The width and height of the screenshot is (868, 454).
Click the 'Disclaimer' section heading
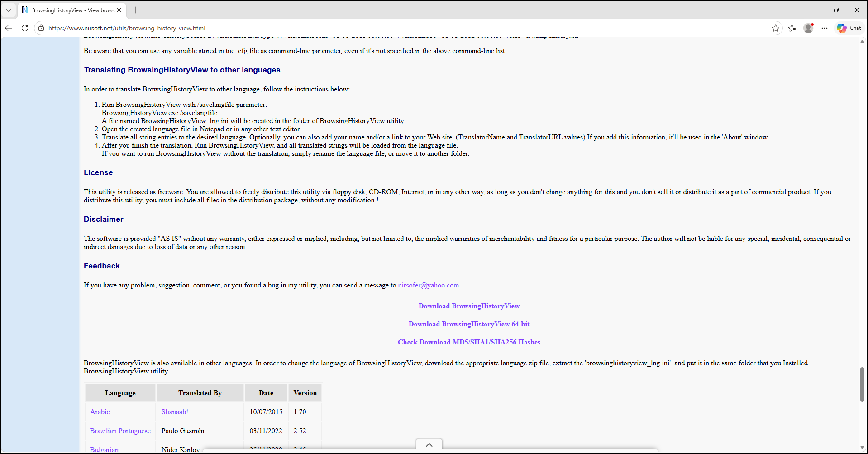click(104, 219)
